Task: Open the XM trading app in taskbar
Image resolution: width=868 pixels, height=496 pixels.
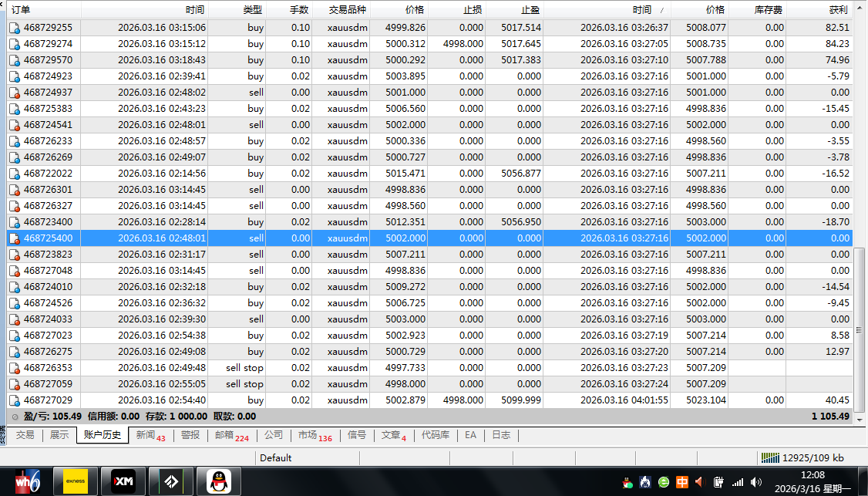Action: click(123, 481)
